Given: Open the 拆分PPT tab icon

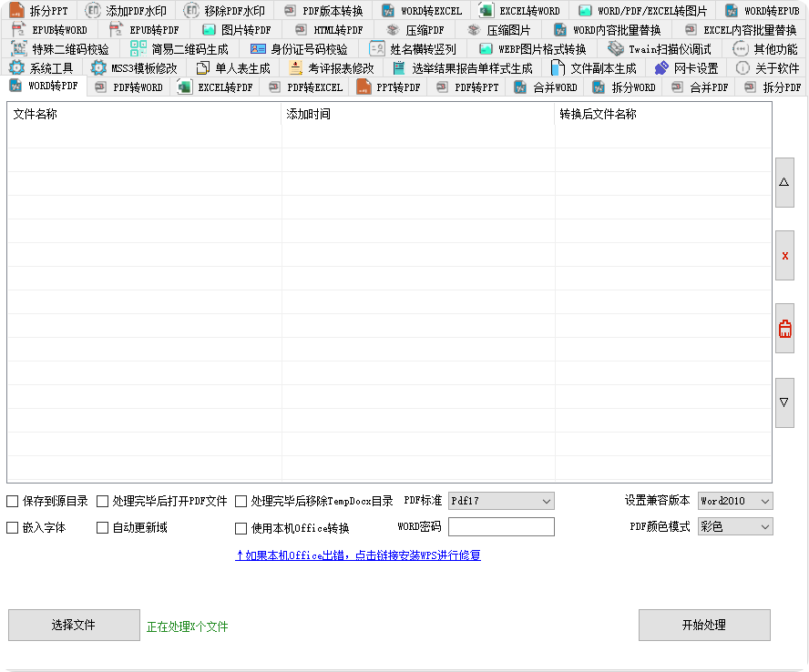Looking at the screenshot, I should click(17, 10).
